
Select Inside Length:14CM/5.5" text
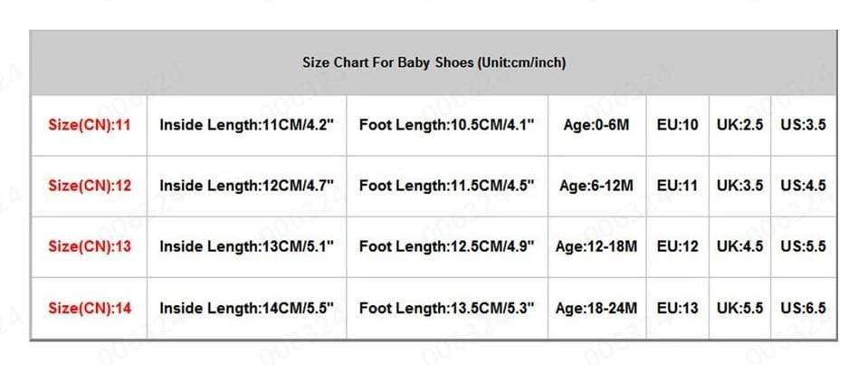click(247, 308)
